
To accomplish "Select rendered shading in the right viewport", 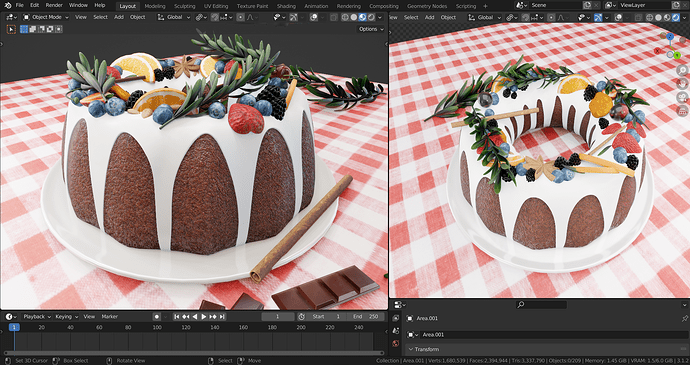I will click(x=675, y=17).
